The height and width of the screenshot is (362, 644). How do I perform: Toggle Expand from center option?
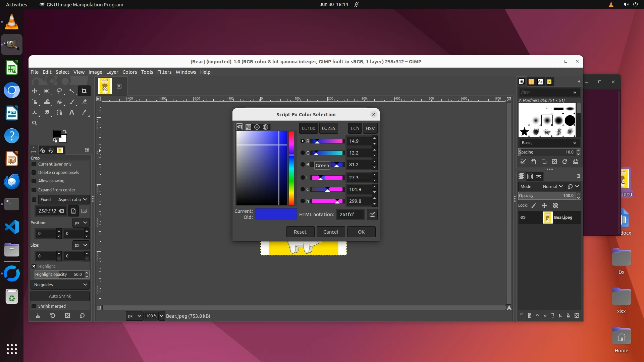[34, 190]
